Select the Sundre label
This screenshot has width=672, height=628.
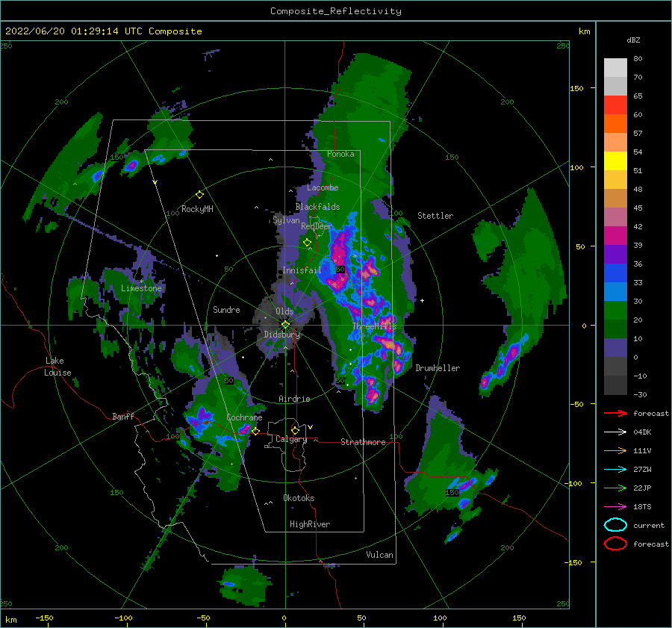[x=226, y=309]
